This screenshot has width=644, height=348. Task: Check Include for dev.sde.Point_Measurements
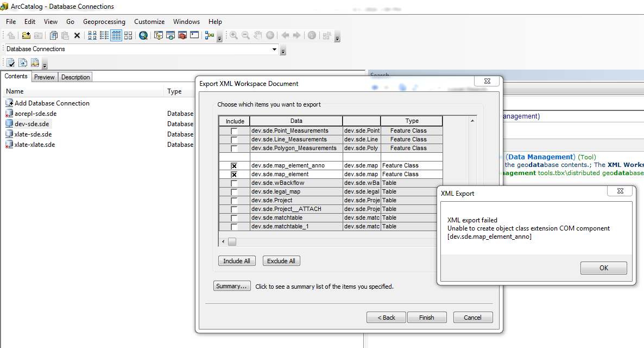(234, 131)
